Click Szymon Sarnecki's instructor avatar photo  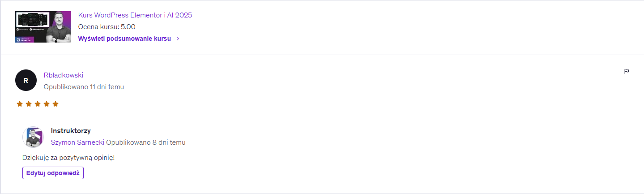(33, 137)
